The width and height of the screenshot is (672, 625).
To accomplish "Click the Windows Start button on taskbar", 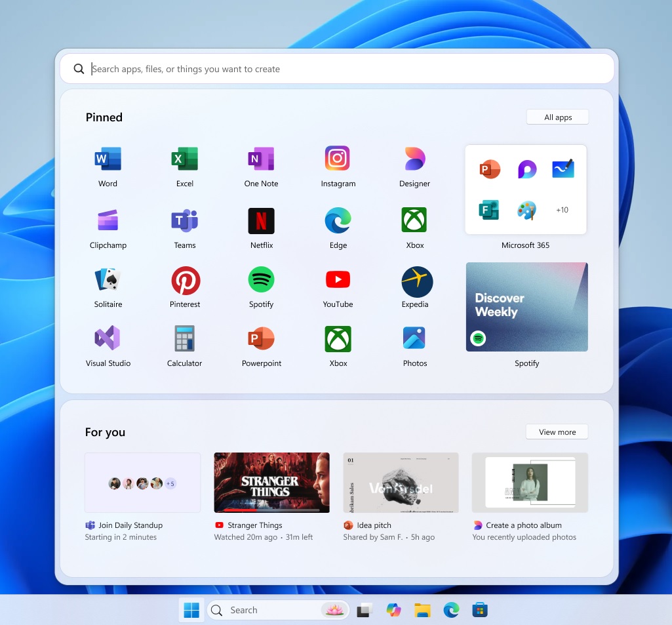I will (191, 611).
